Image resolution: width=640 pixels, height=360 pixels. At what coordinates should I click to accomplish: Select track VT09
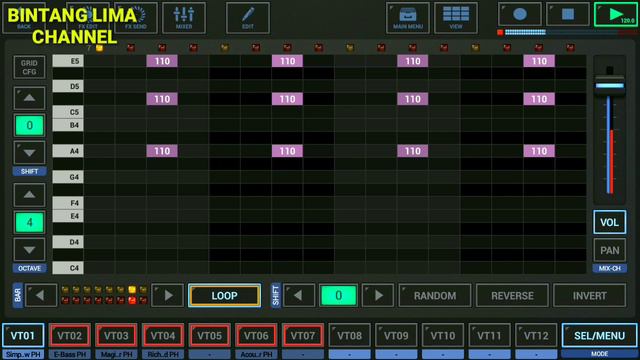396,336
